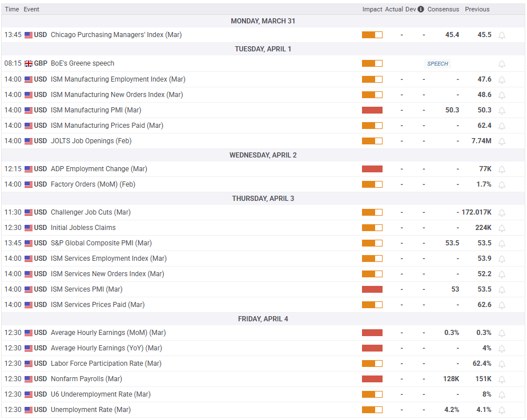Click the Friday, April 4 date heading

[x=263, y=319]
